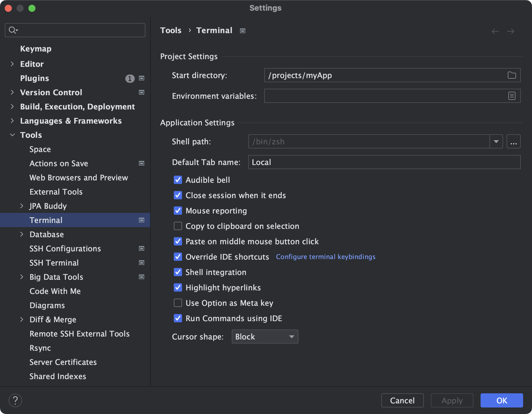
Task: Apply the current terminal settings
Action: click(452, 400)
